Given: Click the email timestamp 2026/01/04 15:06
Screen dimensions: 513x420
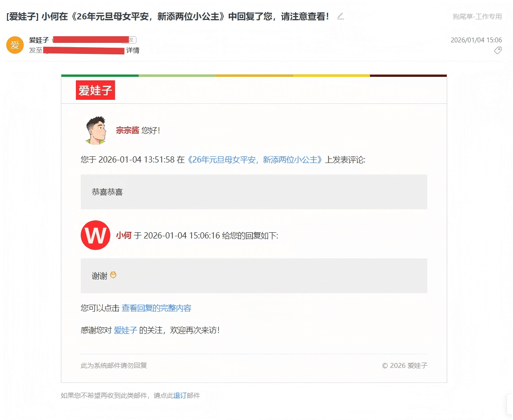Looking at the screenshot, I should [x=476, y=40].
